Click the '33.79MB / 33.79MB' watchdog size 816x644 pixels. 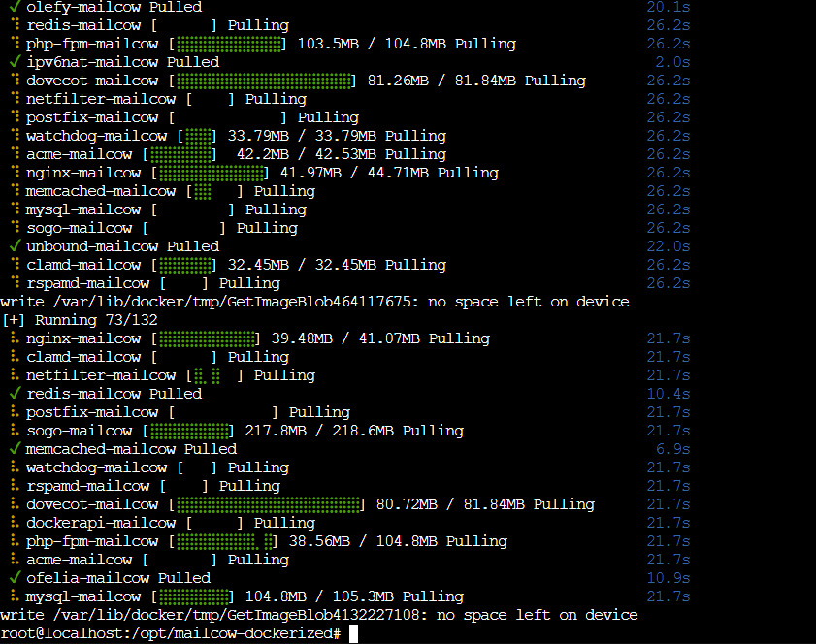302,136
